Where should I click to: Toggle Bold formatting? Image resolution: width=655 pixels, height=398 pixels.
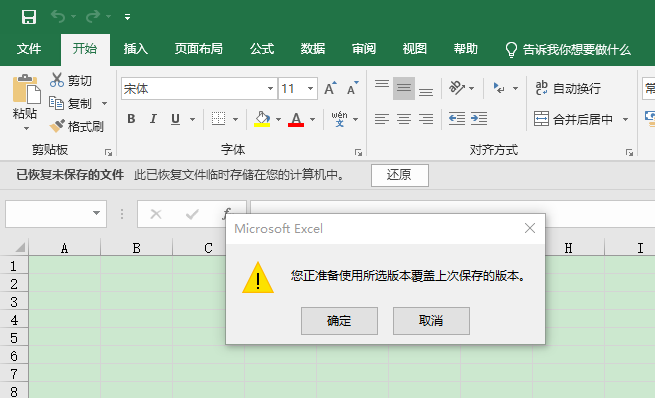131,119
